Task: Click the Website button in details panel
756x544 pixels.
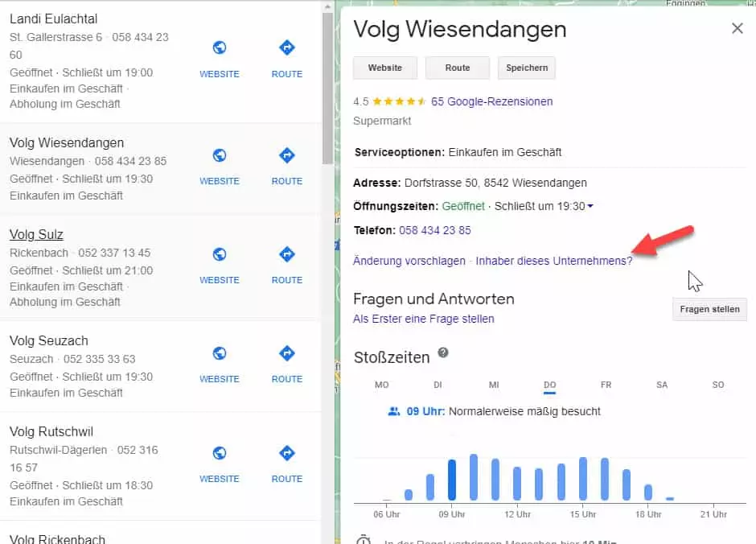Action: [x=384, y=68]
